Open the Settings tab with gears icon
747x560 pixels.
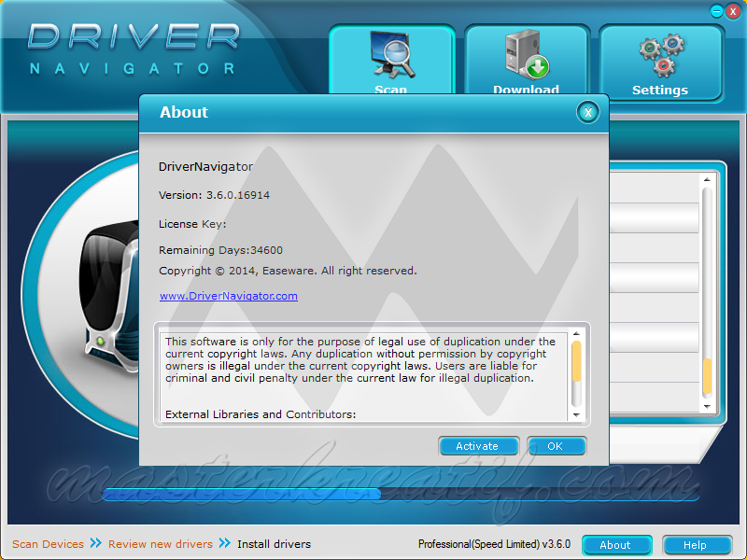(661, 63)
